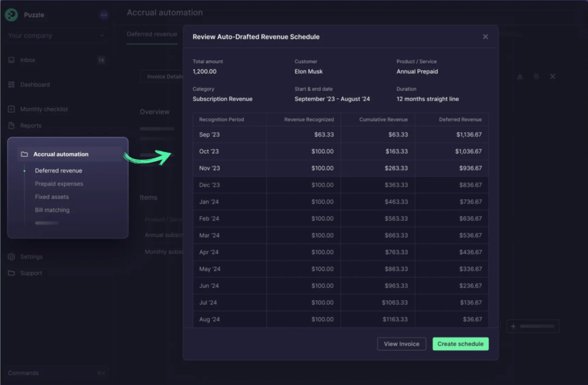This screenshot has width=588, height=385.
Task: Click the download icon near the table header
Action: pyautogui.click(x=519, y=77)
